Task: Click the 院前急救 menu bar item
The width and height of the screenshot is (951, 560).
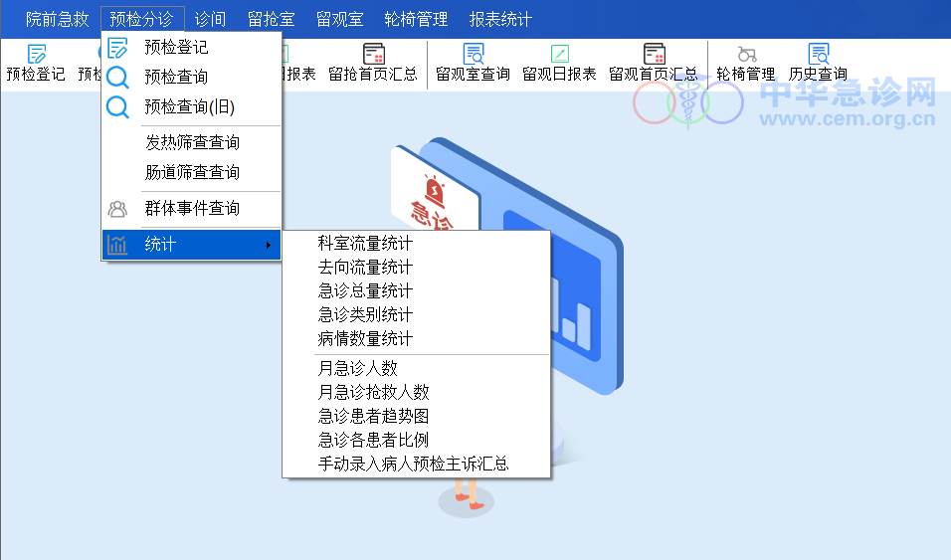Action: 58,19
